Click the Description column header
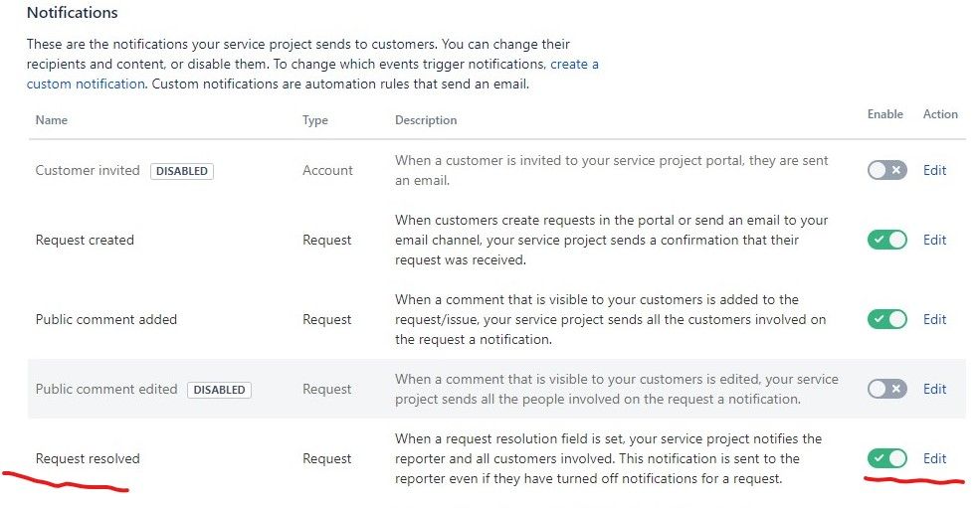 (426, 120)
